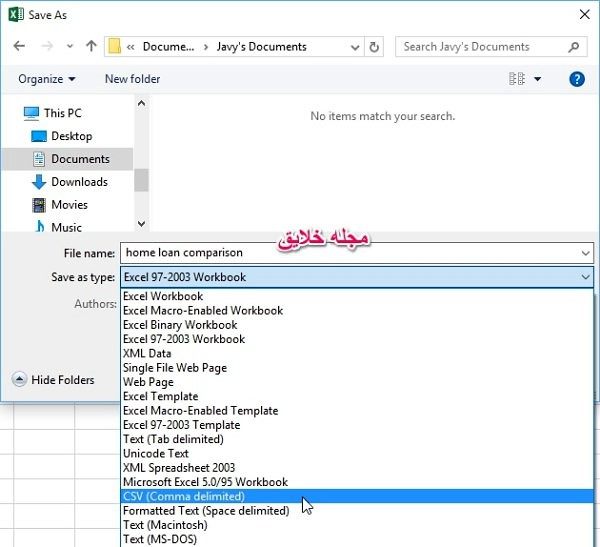Click the search magnifier icon
Screen dimensions: 600x547
pos(573,47)
